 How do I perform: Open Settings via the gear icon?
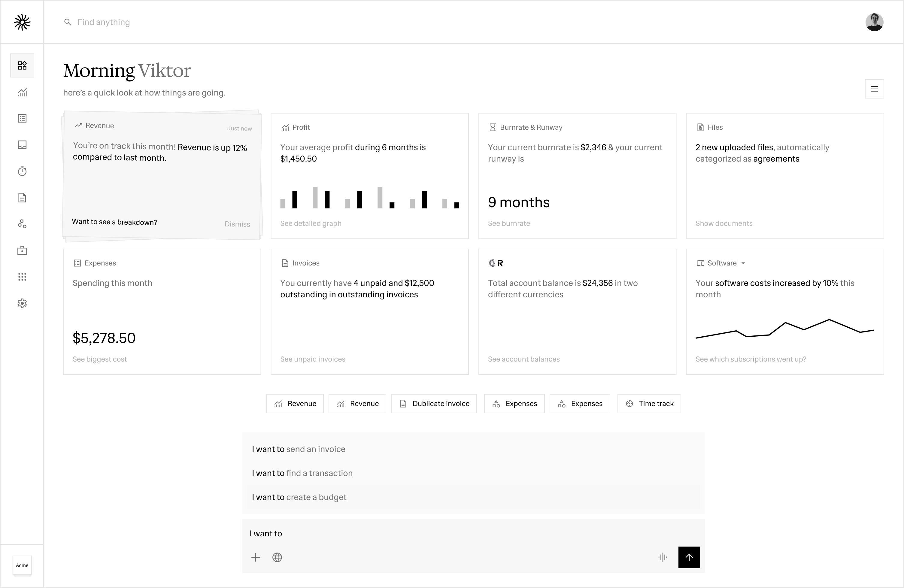click(x=22, y=303)
